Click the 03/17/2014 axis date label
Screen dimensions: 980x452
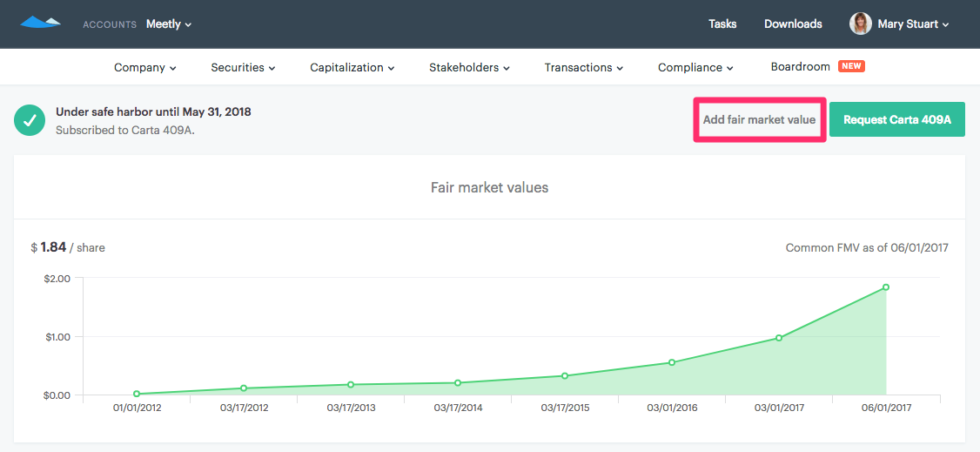(458, 408)
